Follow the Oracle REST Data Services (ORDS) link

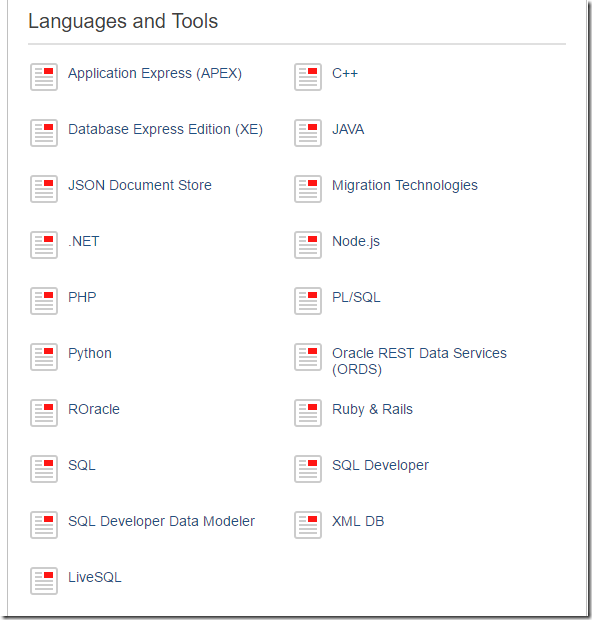pos(419,361)
